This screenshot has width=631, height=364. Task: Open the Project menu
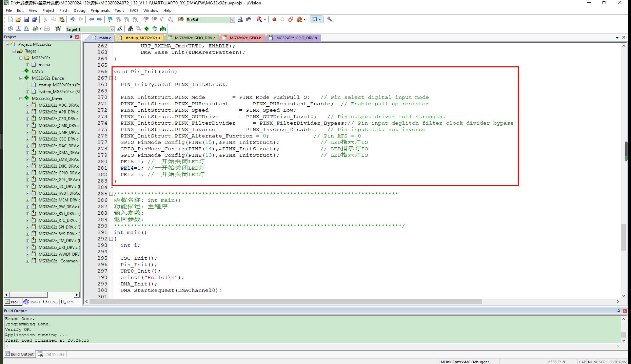click(x=48, y=10)
